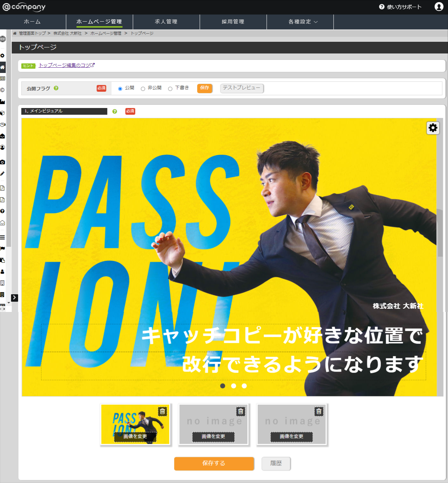Open the 採用管理 menu tab
The width and height of the screenshot is (448, 483).
click(233, 22)
